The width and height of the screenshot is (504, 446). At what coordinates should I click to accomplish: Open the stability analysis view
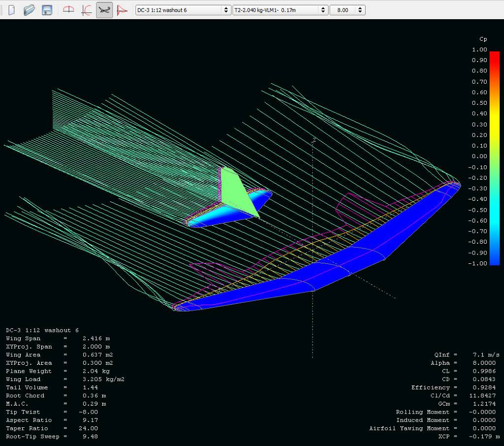(x=122, y=10)
